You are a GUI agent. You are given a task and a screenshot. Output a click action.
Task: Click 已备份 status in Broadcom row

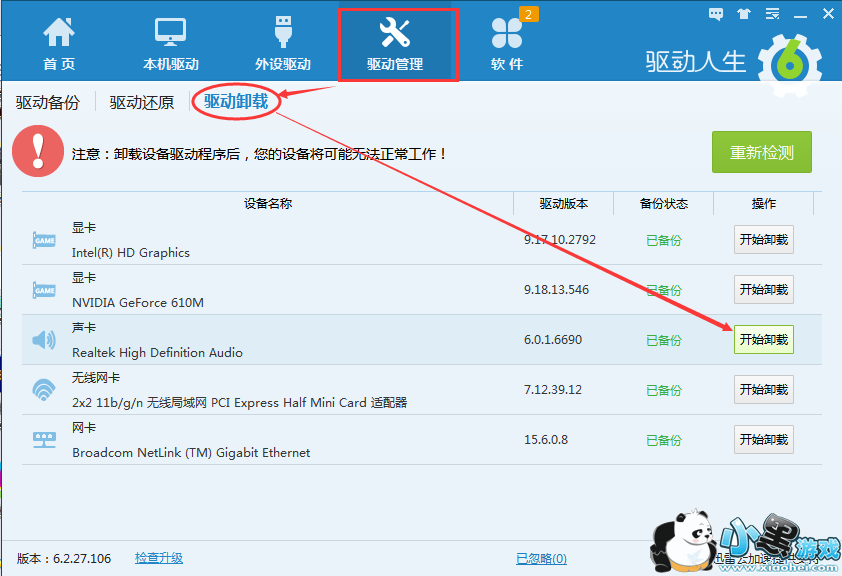pyautogui.click(x=664, y=441)
